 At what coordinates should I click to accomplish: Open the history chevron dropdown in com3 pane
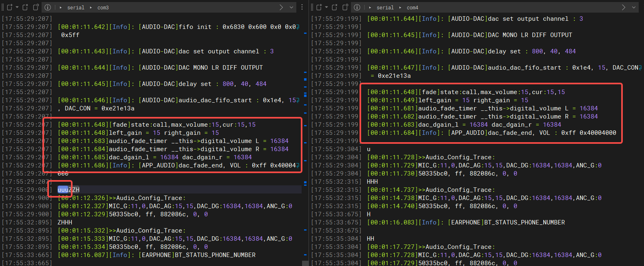click(291, 7)
